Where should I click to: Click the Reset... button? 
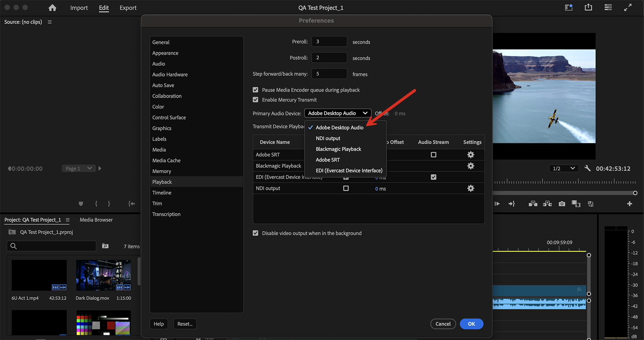click(185, 324)
